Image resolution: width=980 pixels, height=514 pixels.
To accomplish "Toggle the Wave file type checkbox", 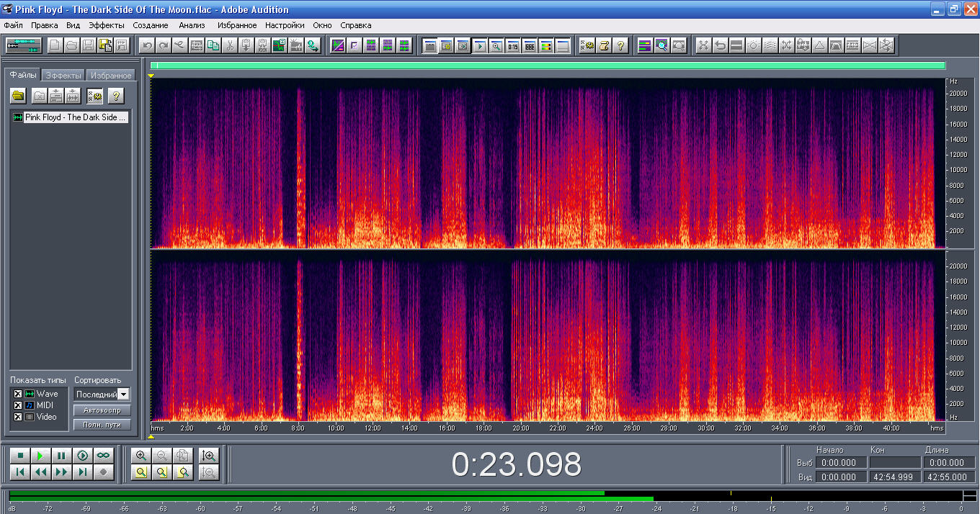I will point(19,394).
